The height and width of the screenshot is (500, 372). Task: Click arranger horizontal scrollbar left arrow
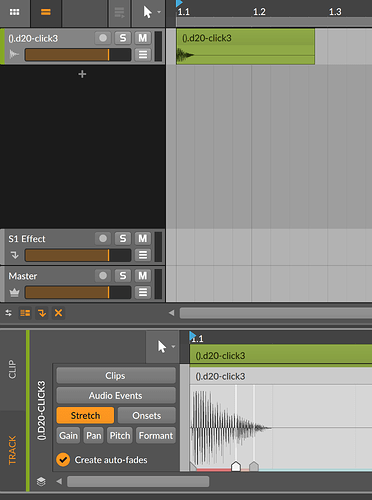(172, 313)
